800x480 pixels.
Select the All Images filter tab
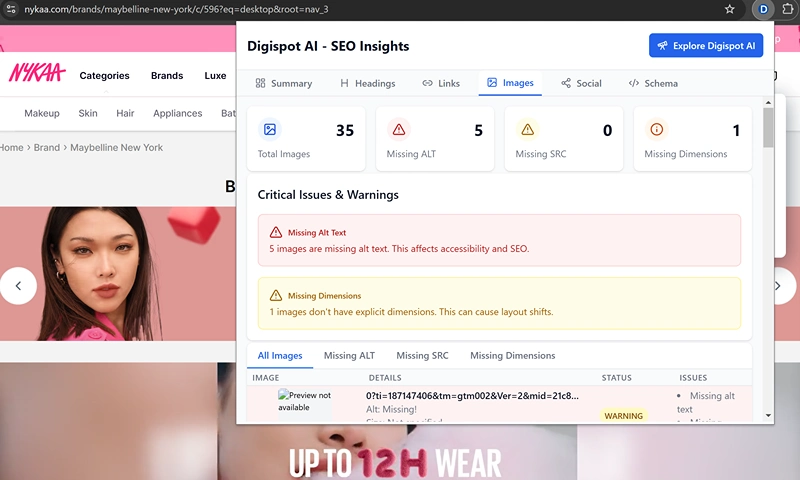pos(280,356)
